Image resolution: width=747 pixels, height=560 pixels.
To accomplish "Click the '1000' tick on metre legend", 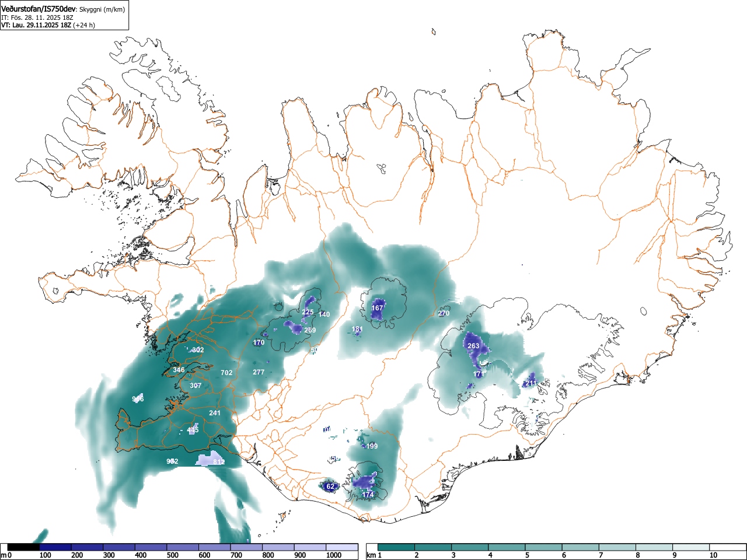I will click(334, 555).
